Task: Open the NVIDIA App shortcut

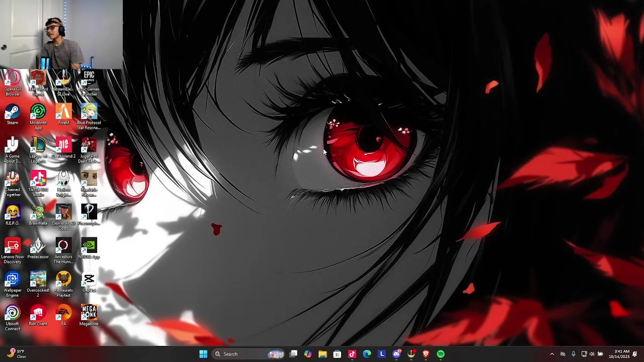Action: tap(89, 249)
